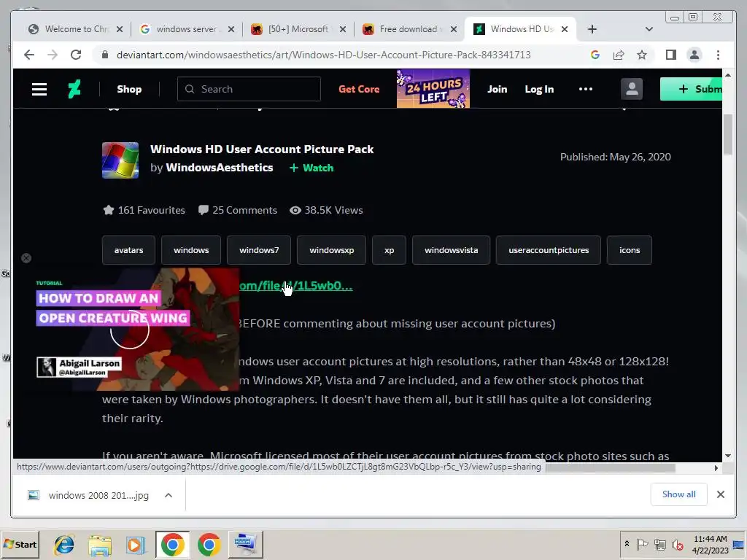The width and height of the screenshot is (747, 560).
Task: Show hidden system tray icons
Action: point(627,544)
